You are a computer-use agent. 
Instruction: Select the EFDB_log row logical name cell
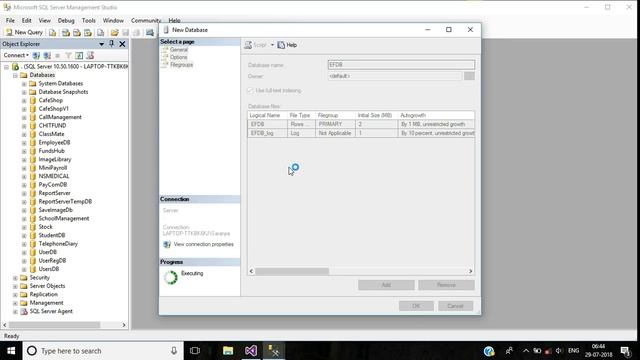click(x=267, y=133)
